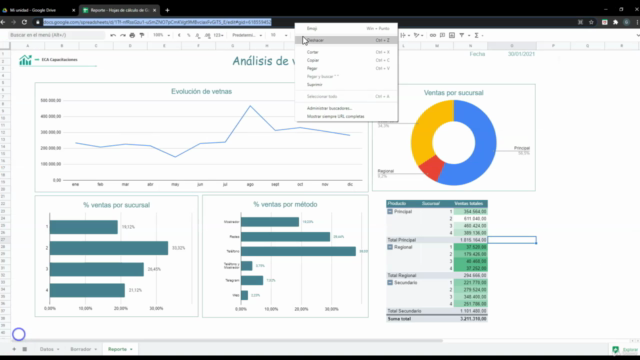Close the Reporte Sheets browser tab
The height and width of the screenshot is (360, 640).
(154, 10)
